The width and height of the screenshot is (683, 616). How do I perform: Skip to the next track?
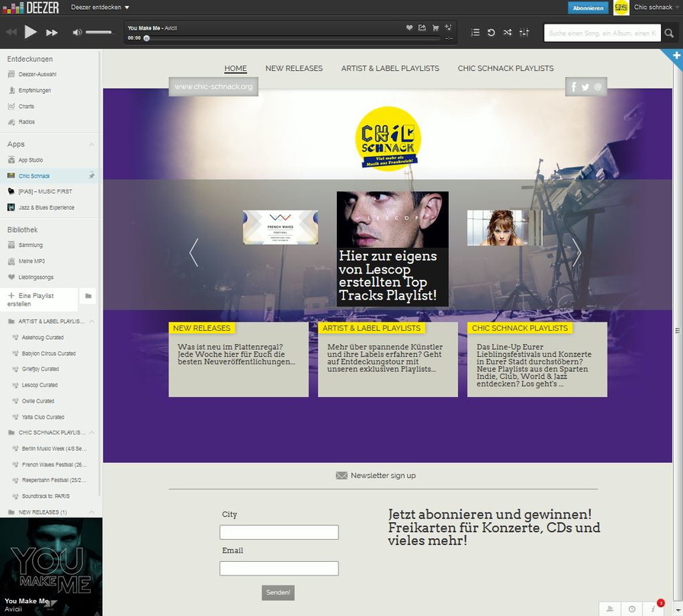(52, 33)
